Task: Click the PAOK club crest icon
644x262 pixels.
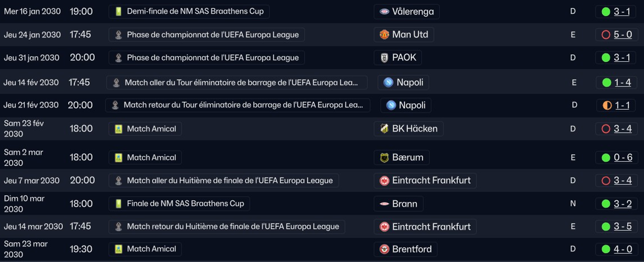Action: [x=384, y=58]
